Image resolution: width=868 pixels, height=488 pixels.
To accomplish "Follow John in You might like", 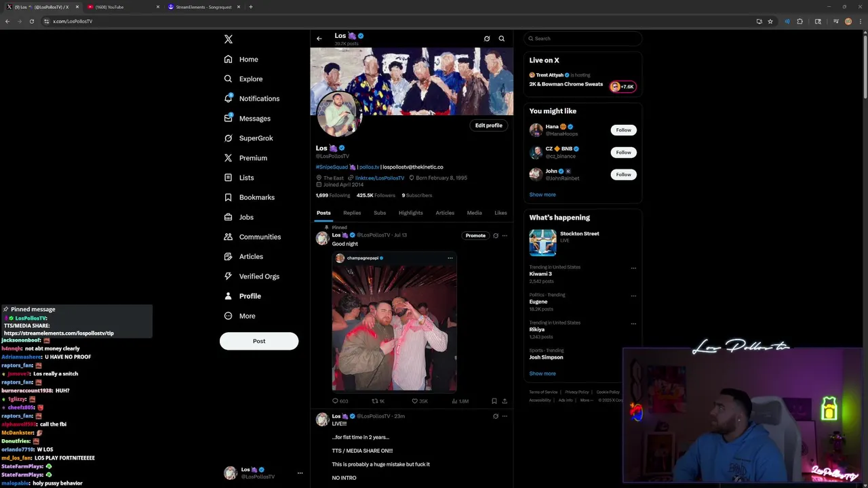I will (x=623, y=175).
